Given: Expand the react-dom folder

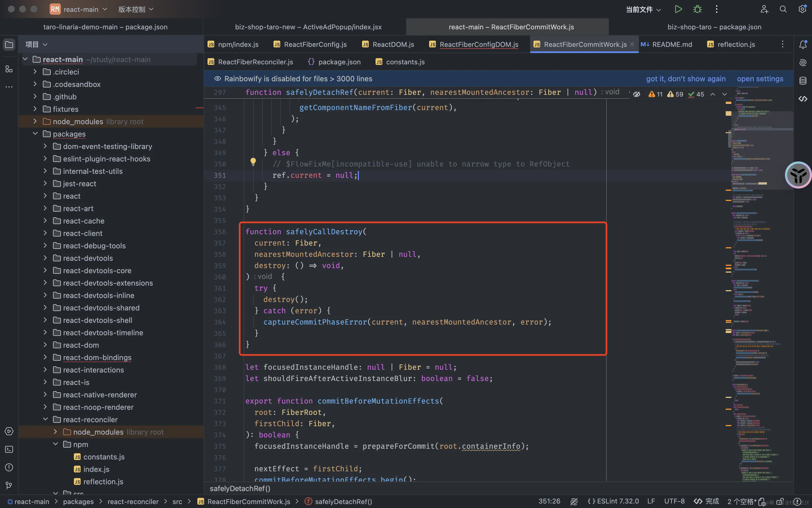Looking at the screenshot, I should point(45,345).
